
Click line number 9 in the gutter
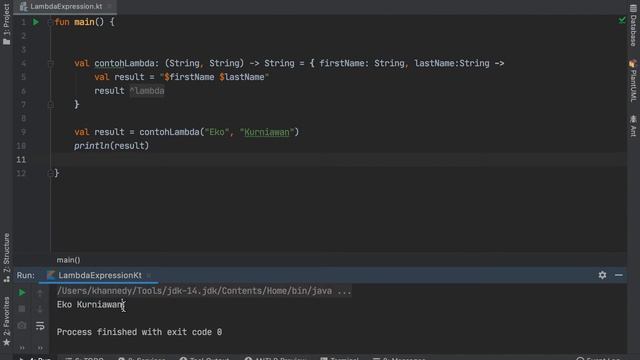[x=23, y=132]
